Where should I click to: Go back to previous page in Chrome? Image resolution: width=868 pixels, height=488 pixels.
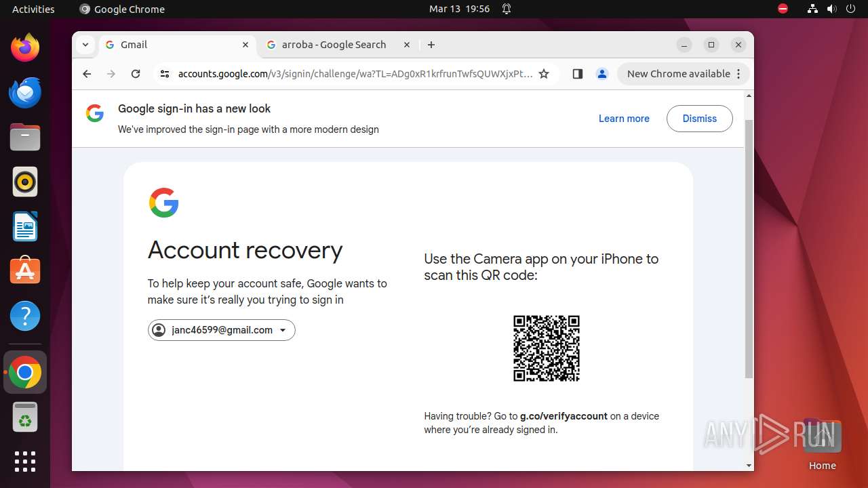87,74
